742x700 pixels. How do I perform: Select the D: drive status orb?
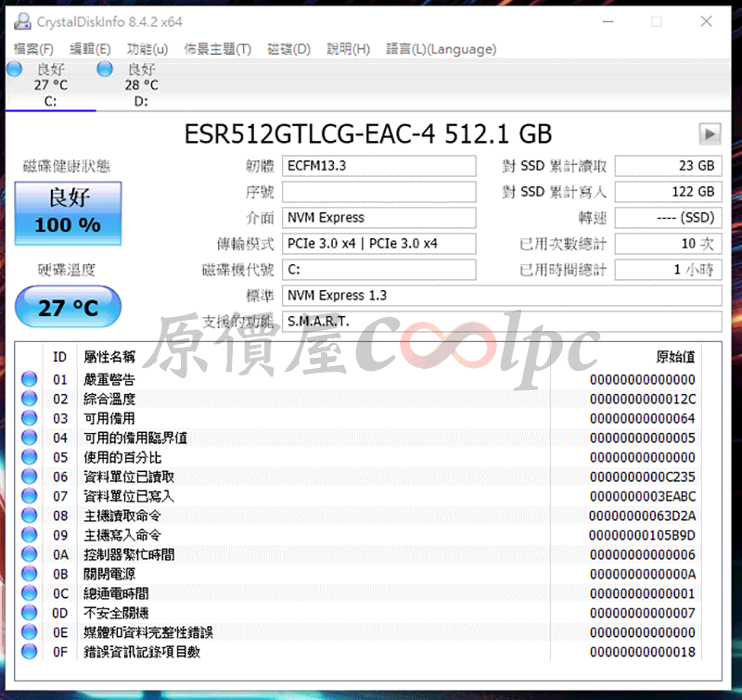point(105,69)
